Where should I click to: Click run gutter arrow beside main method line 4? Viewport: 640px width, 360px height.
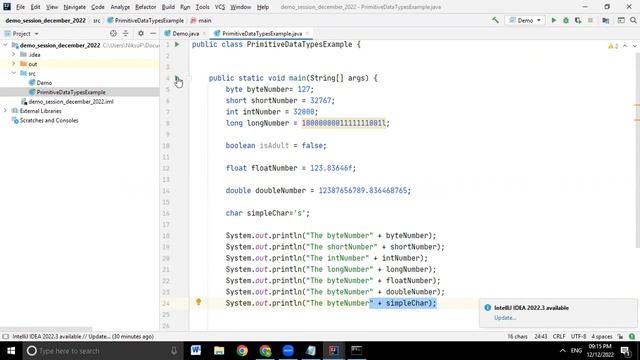point(177,78)
